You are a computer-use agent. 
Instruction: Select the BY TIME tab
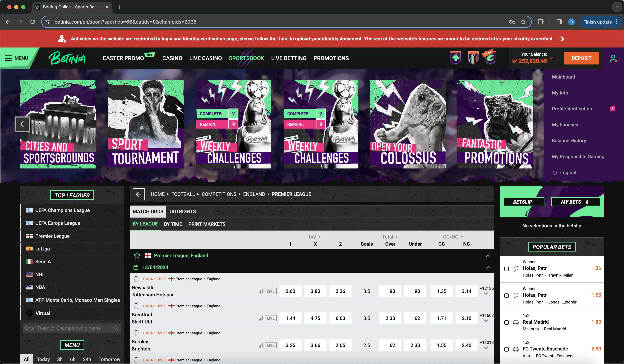pos(173,224)
